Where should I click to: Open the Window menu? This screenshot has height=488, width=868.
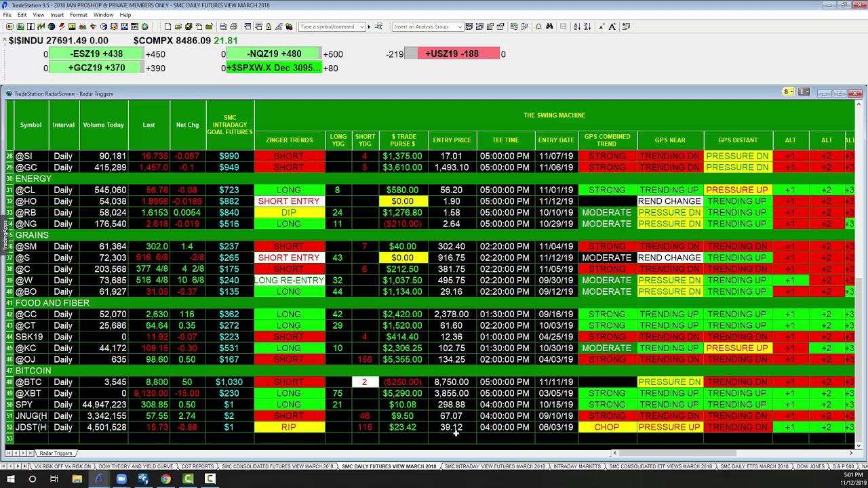pos(103,15)
